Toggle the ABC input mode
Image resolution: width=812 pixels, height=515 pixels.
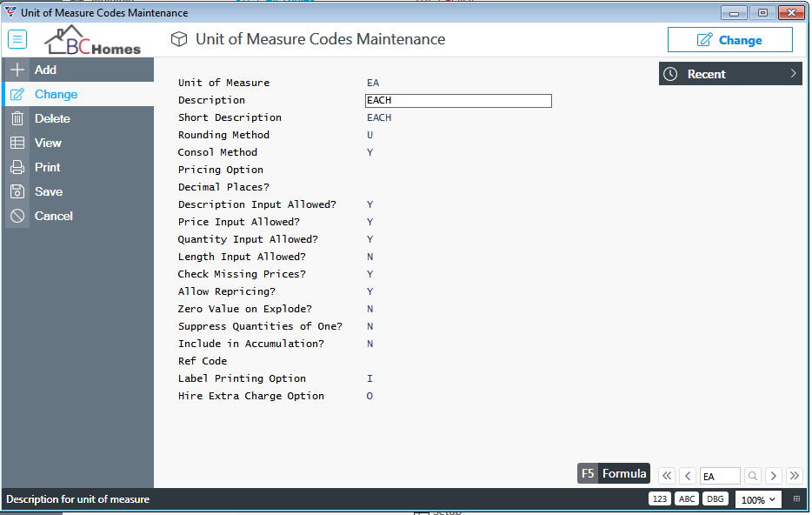(x=687, y=499)
